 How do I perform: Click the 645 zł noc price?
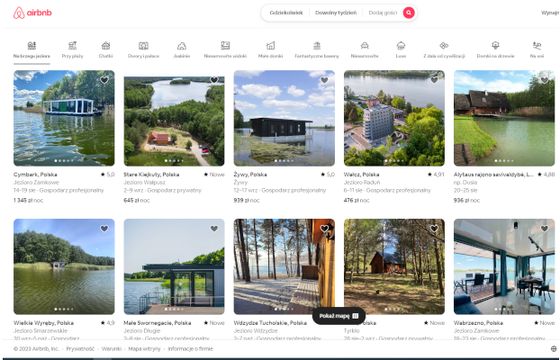(x=137, y=200)
